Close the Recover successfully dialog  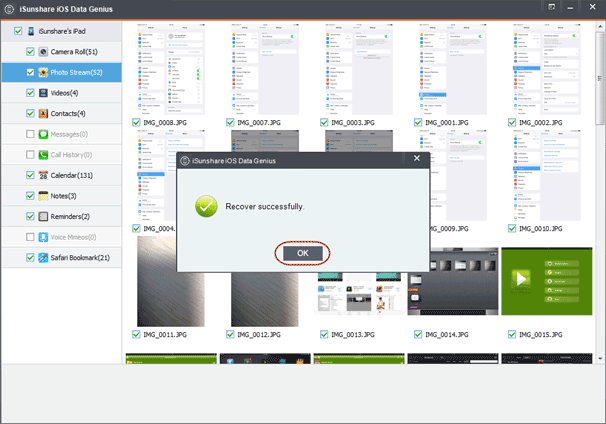[x=417, y=158]
